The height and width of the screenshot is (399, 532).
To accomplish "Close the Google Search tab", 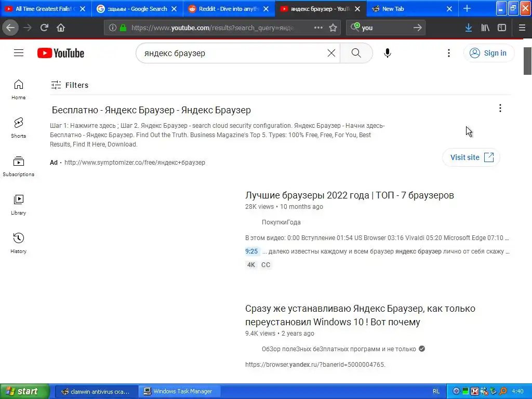I will [174, 9].
